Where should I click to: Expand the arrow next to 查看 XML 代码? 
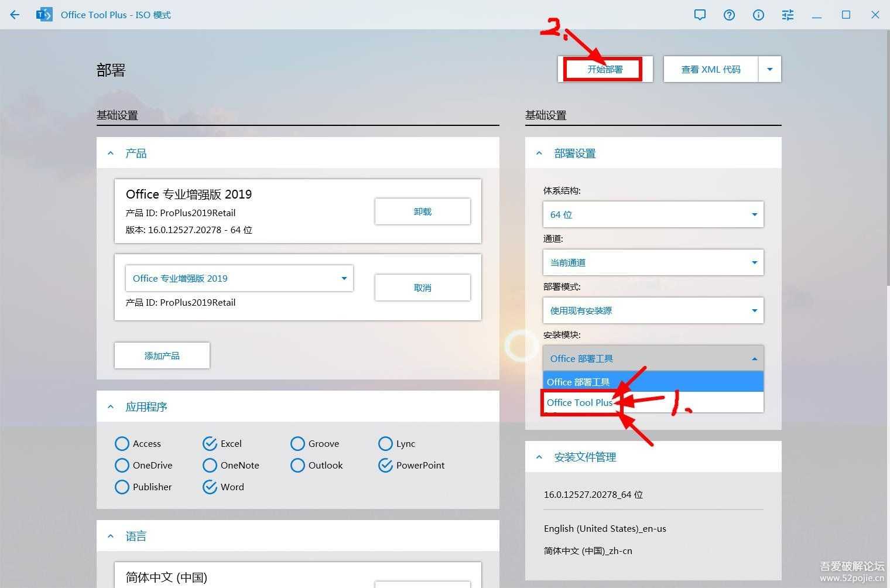[770, 69]
